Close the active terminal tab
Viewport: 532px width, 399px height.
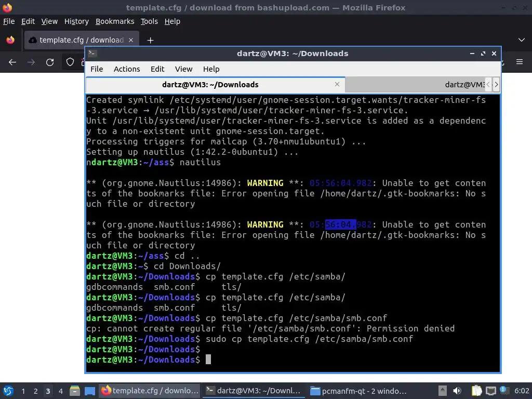coord(337,84)
